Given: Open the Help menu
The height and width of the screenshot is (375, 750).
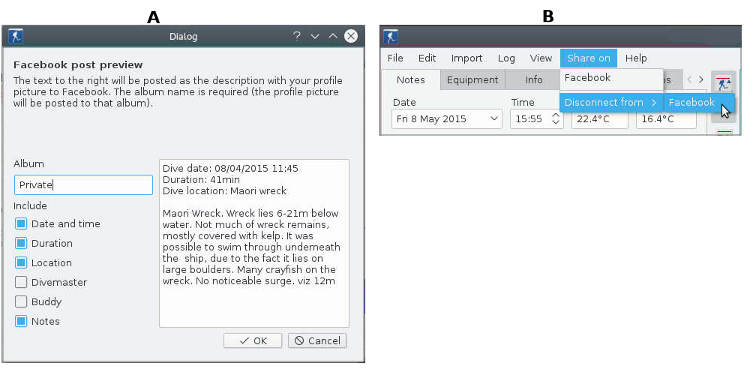Looking at the screenshot, I should pyautogui.click(x=636, y=58).
